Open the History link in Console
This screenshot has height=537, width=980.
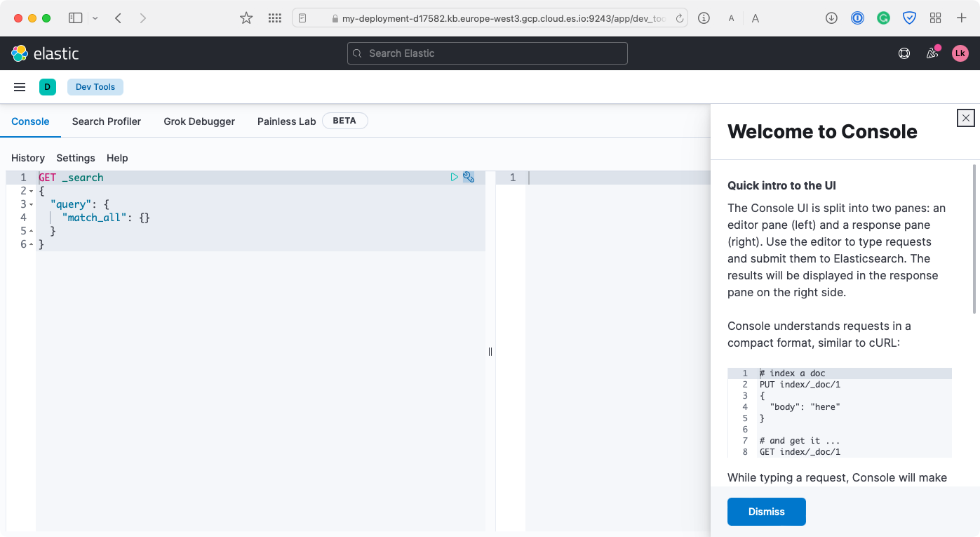tap(28, 158)
